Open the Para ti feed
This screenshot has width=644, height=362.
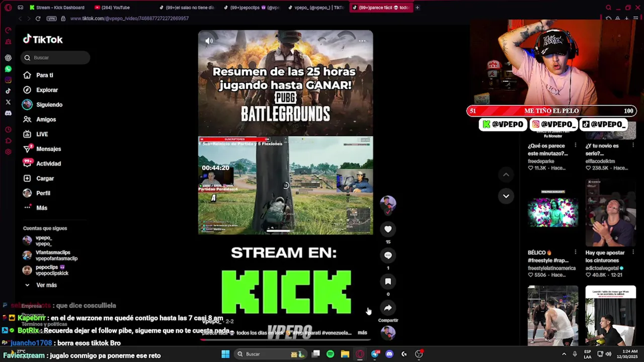click(x=38, y=75)
